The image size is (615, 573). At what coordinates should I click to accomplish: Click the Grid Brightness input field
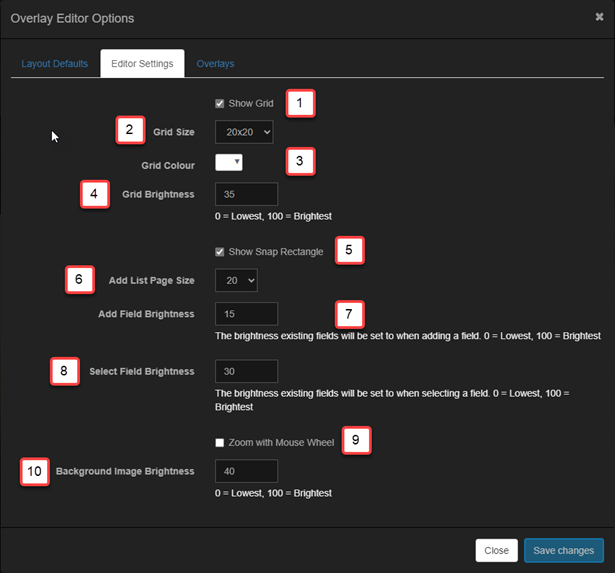tap(246, 194)
